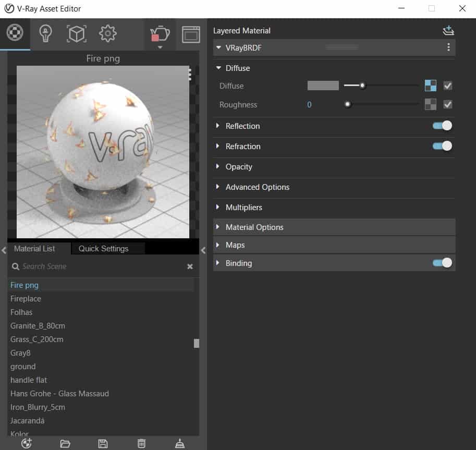Show the frame buffer window icon
476x450 pixels.
point(191,34)
